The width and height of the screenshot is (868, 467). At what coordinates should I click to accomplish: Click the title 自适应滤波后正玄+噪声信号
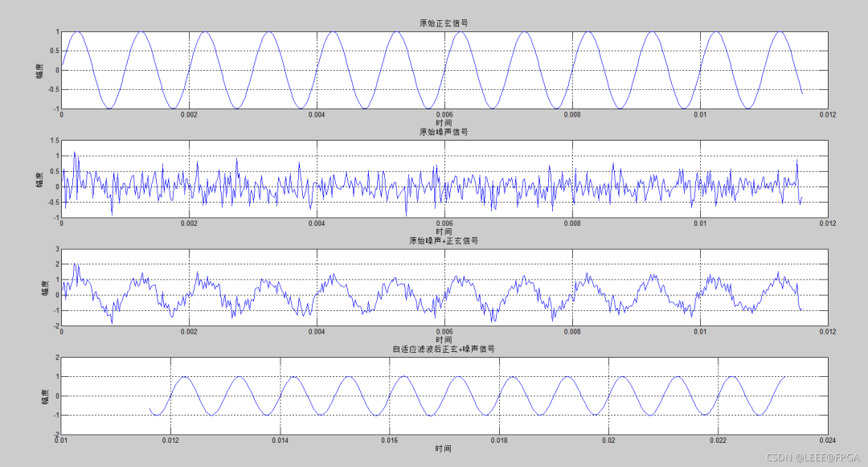click(x=443, y=349)
